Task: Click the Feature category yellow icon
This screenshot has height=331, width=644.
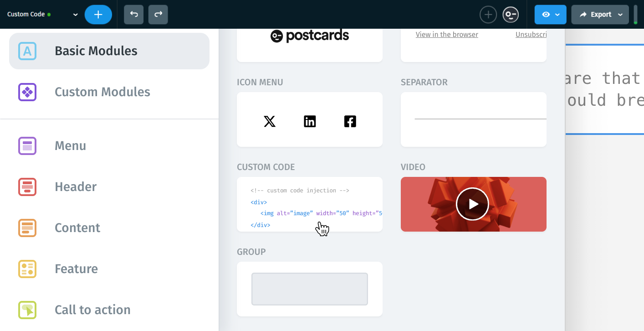Action: coord(27,269)
